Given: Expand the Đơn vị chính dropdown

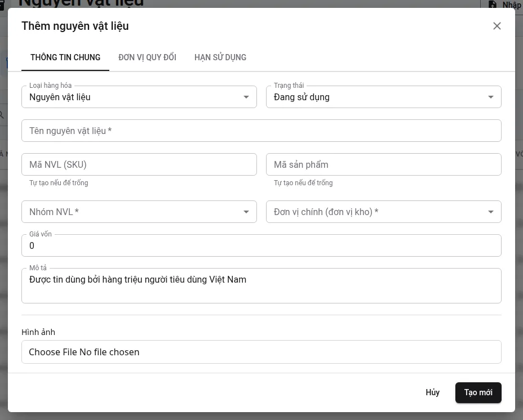Looking at the screenshot, I should pyautogui.click(x=384, y=212).
